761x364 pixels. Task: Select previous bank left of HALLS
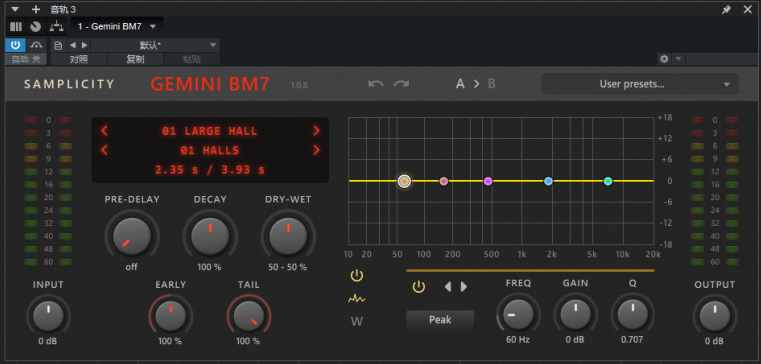click(x=104, y=150)
